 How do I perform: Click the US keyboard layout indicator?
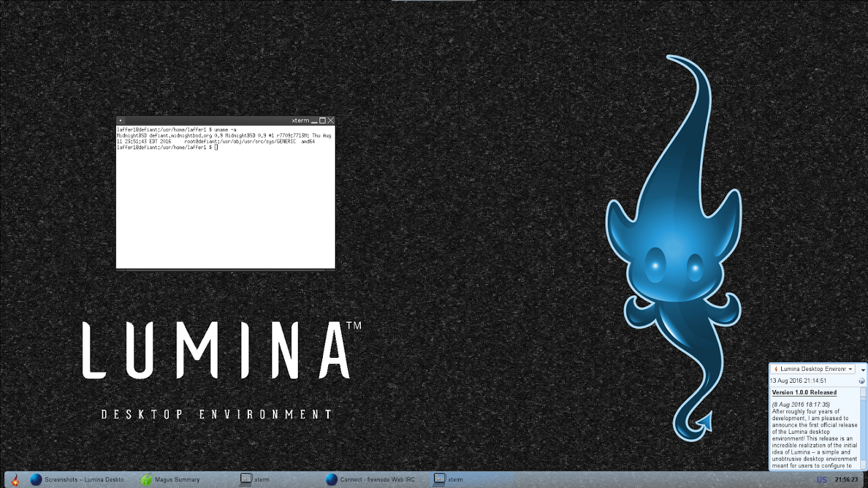822,480
